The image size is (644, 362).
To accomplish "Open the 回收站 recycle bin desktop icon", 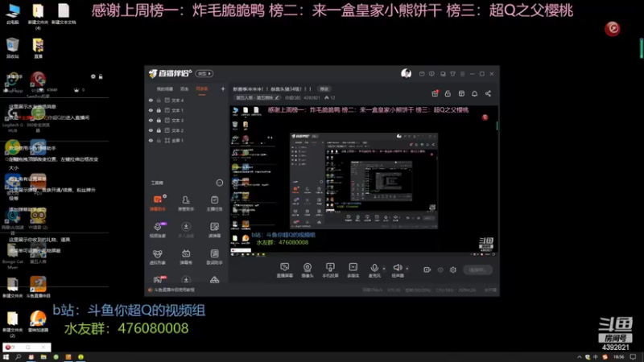I will pos(13,48).
